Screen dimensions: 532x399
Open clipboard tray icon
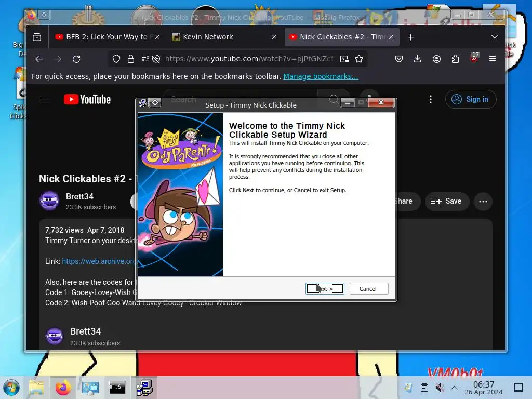click(424, 388)
